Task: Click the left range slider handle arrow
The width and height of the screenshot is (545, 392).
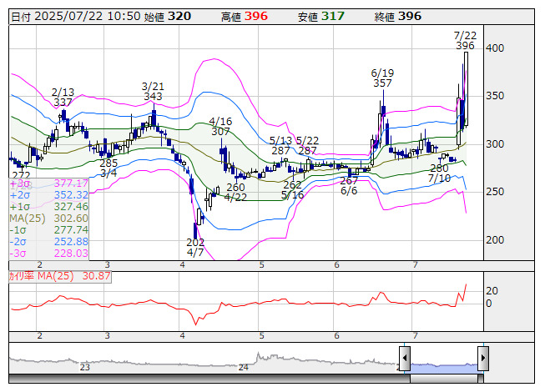Action: [404, 359]
